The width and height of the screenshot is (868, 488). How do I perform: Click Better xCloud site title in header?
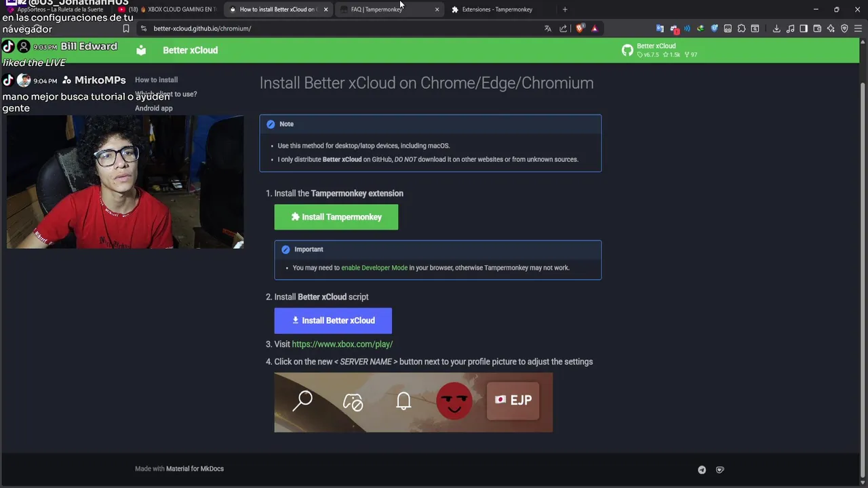click(191, 50)
